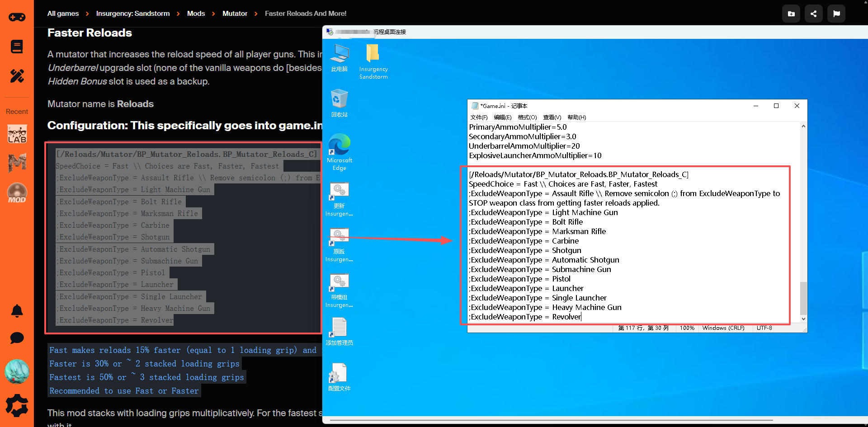Click the Notepad scrollbar up arrow
The width and height of the screenshot is (868, 427).
[803, 127]
